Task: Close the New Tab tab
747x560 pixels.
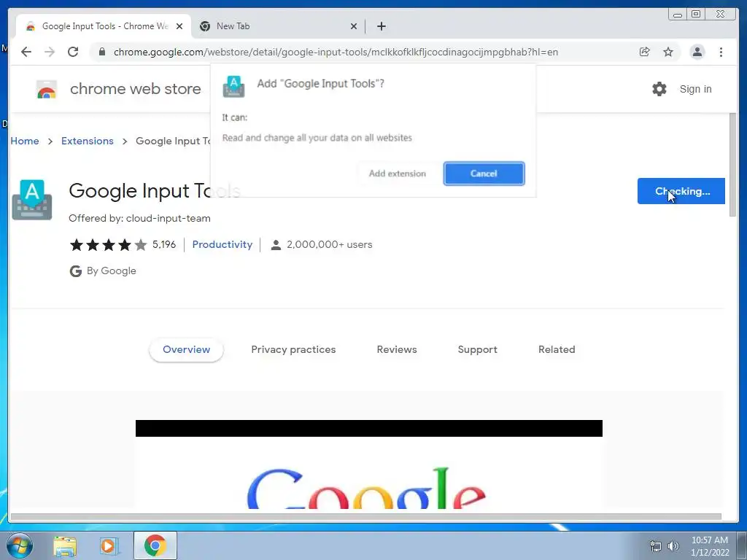Action: point(354,26)
